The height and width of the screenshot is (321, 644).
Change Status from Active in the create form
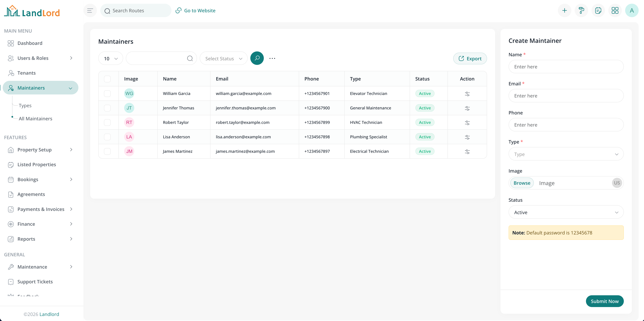click(x=566, y=212)
